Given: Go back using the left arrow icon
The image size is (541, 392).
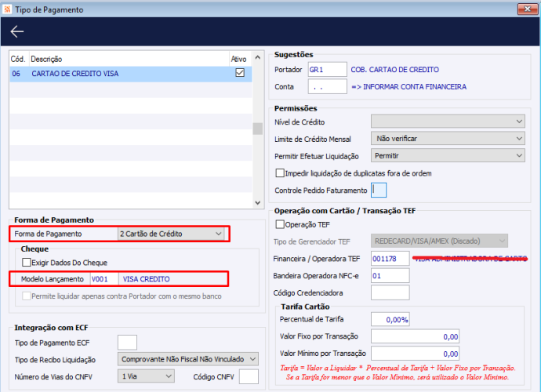Looking at the screenshot, I should coord(17,31).
